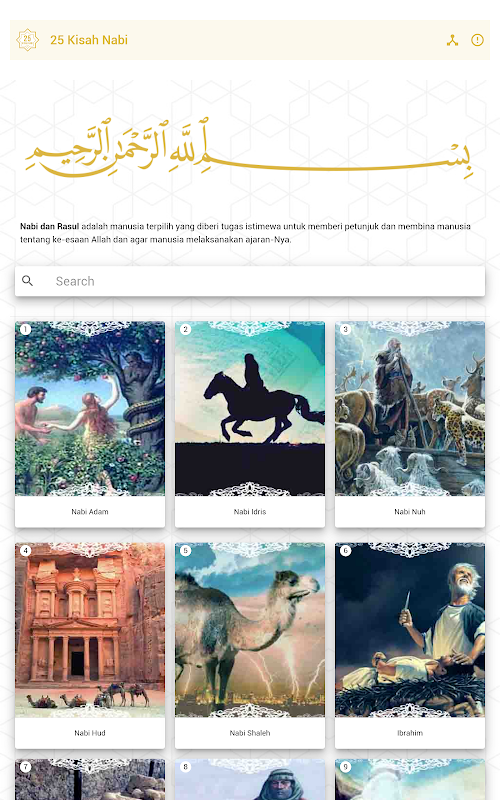Select the Ibrahim label
The image size is (500, 800).
pos(410,733)
